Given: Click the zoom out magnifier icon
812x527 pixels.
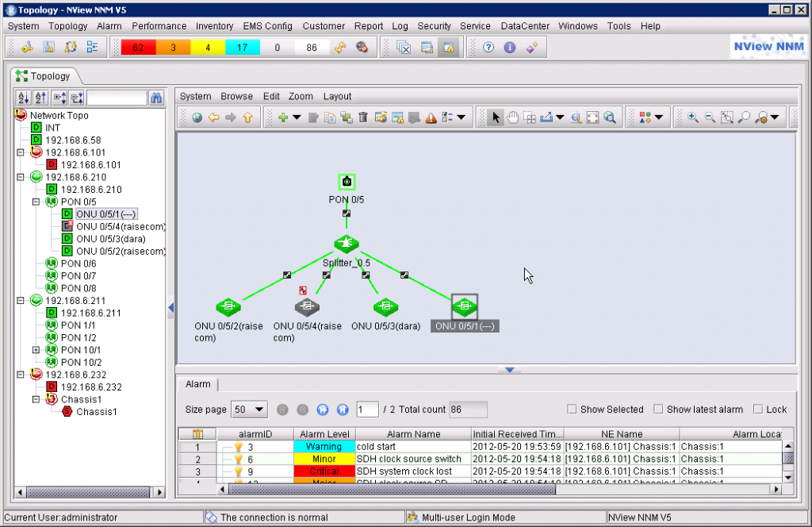Looking at the screenshot, I should click(x=710, y=117).
